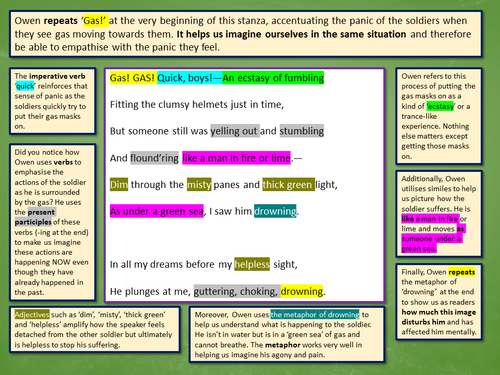This screenshot has height=375, width=500.
Task: Click the magenta 'like a man in fire or lime'
Action: [236, 158]
